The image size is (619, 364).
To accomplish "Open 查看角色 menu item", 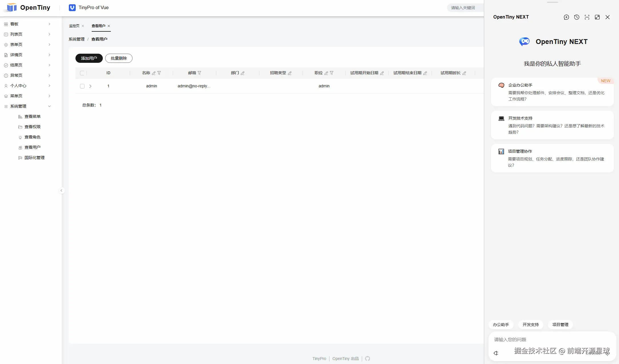I will tap(32, 137).
